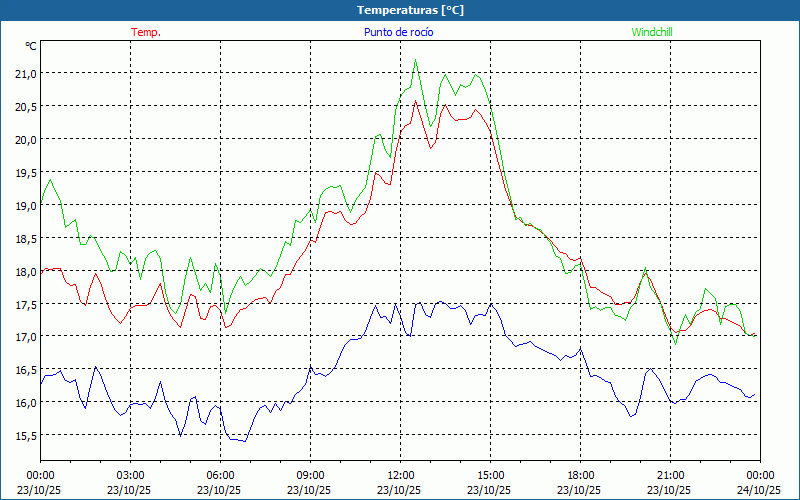Click the 17,0 y-axis value

click(25, 337)
